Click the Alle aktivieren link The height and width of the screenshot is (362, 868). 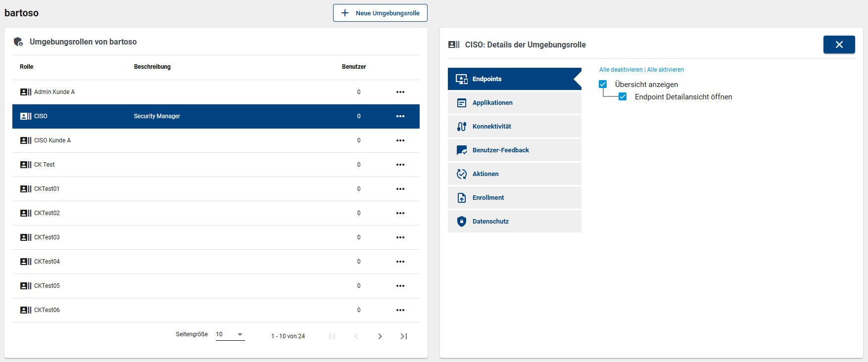click(x=665, y=70)
